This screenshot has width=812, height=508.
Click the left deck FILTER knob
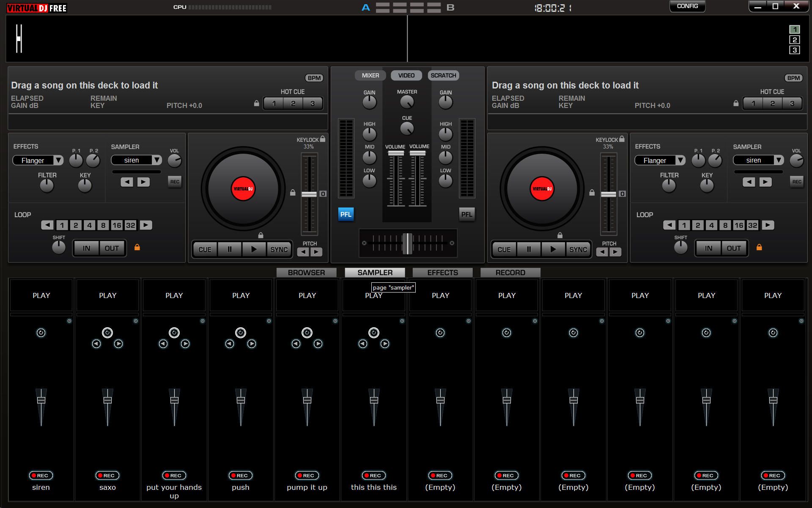[x=47, y=185]
